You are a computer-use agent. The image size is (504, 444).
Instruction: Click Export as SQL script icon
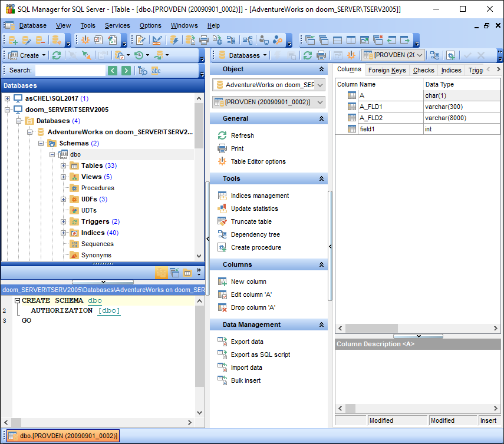(x=222, y=354)
